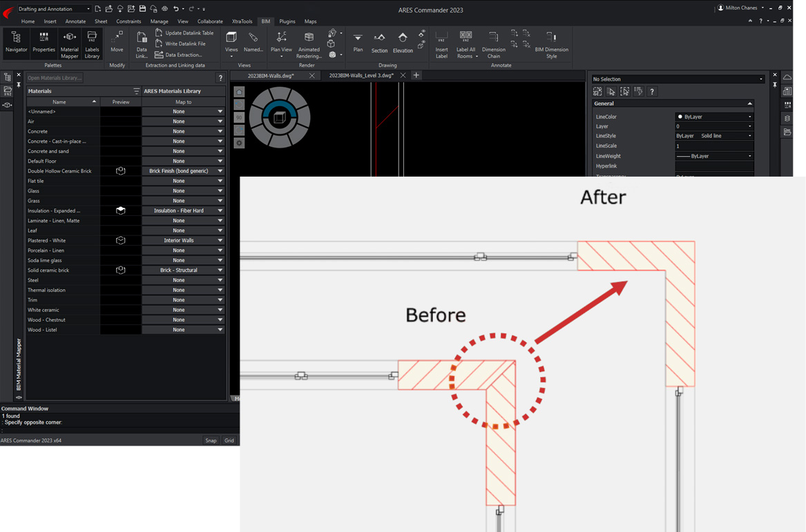
Task: Click the help icon in Properties panel toolbar
Action: (652, 91)
